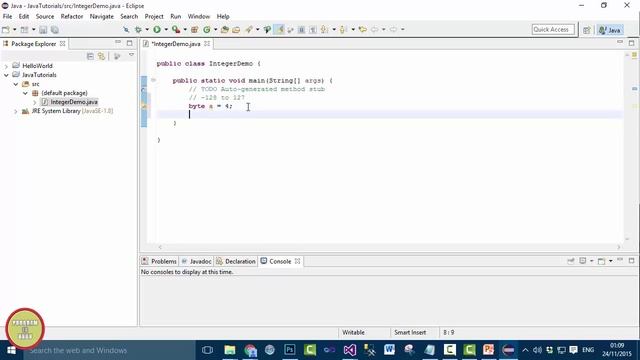
Task: Open Photoshop from the taskbar
Action: click(290, 350)
